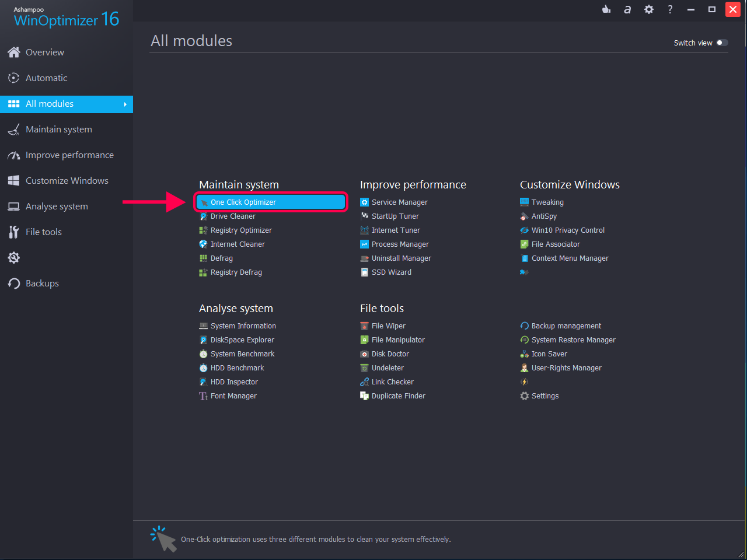Open the Duplicate Finder module
The height and width of the screenshot is (560, 747).
[398, 396]
